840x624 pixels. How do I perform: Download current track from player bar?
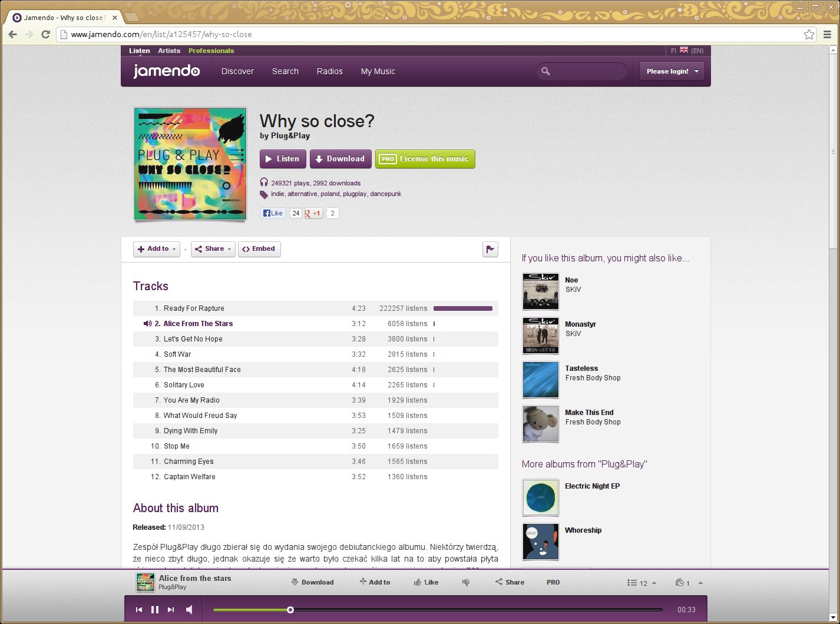point(313,582)
